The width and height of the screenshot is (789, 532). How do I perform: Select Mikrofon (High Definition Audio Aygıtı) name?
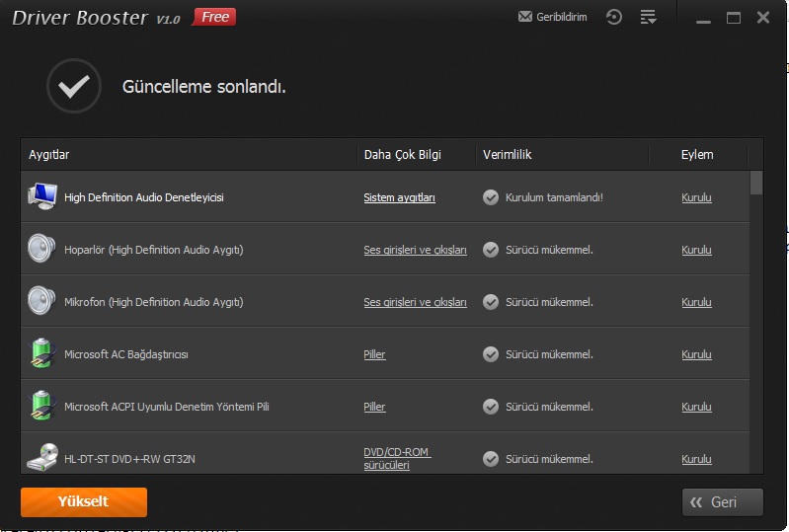click(153, 302)
